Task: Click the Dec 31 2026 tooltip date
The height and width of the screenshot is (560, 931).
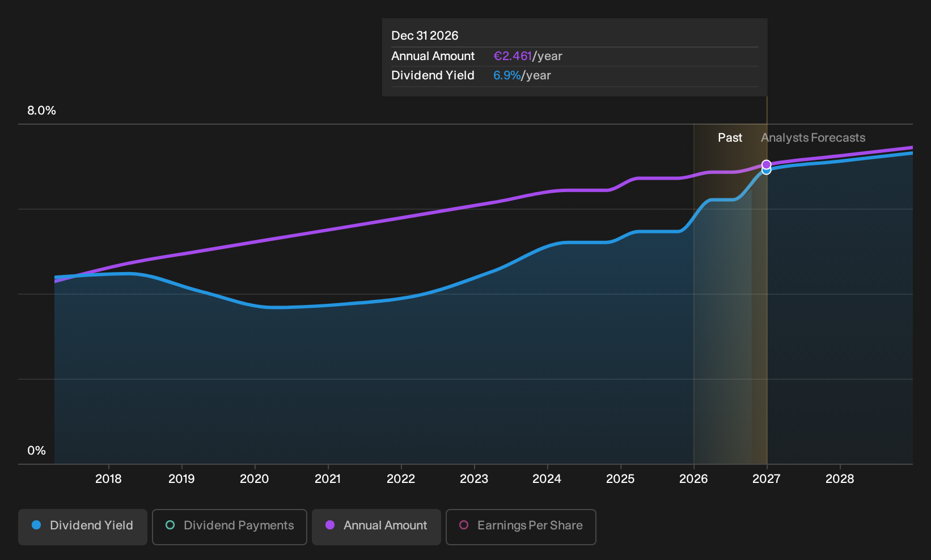Action: (425, 36)
